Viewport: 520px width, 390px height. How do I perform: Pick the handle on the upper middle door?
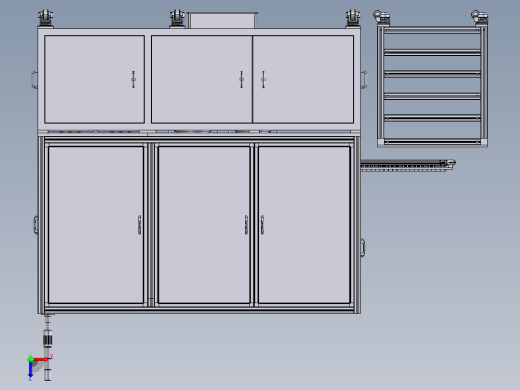pyautogui.click(x=241, y=79)
